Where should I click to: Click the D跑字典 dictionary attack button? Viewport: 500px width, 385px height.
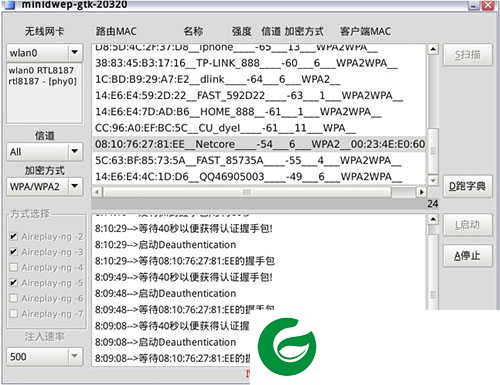point(467,186)
